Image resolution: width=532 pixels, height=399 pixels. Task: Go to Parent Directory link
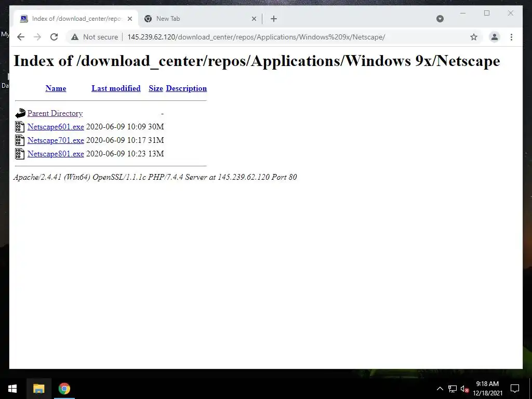pyautogui.click(x=55, y=113)
